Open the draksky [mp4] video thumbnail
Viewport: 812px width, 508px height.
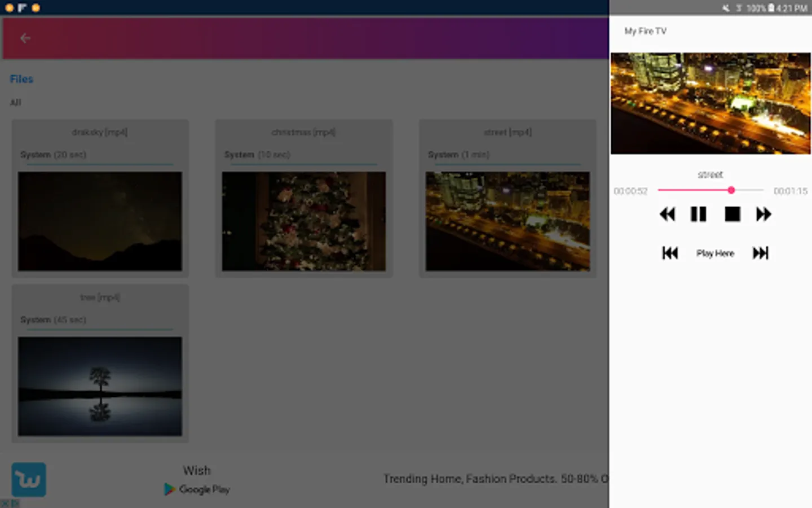point(100,221)
